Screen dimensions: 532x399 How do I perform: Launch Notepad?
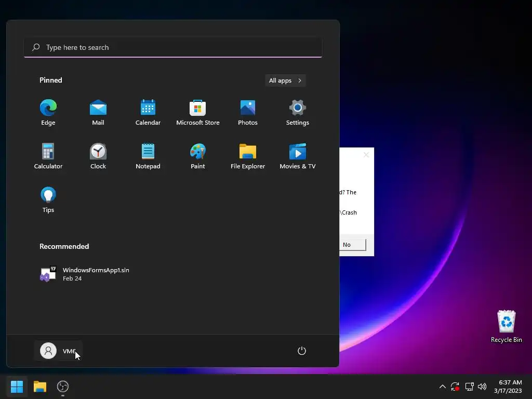(x=148, y=156)
